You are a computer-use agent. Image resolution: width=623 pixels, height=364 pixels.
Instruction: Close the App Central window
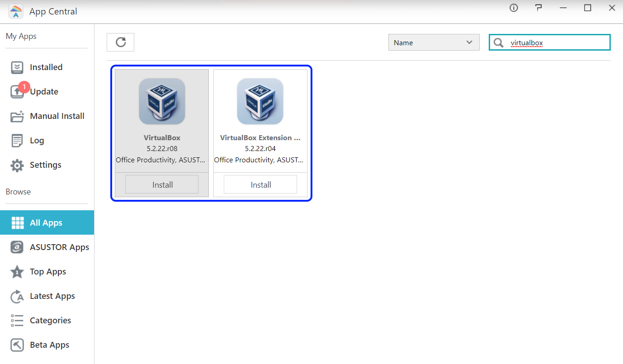612,8
